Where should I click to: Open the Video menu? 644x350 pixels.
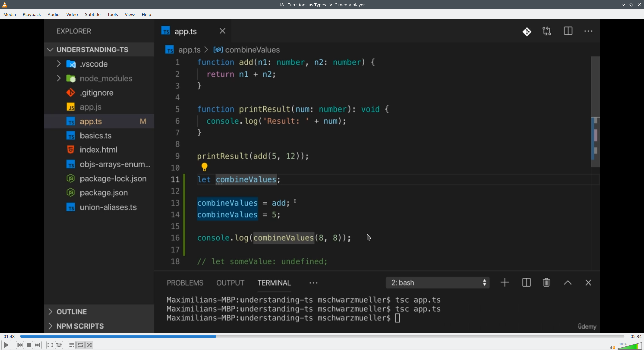(x=72, y=14)
